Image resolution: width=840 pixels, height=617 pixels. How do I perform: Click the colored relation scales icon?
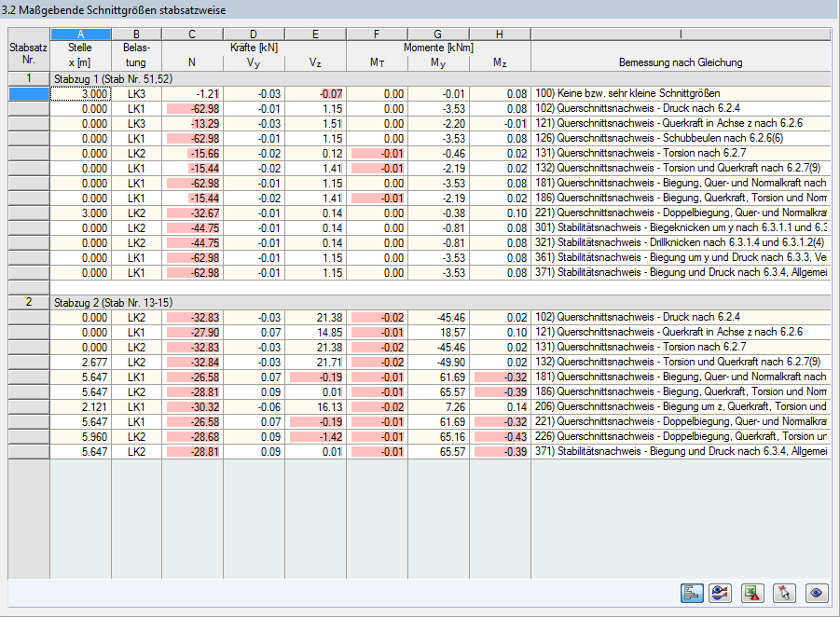pyautogui.click(x=720, y=593)
